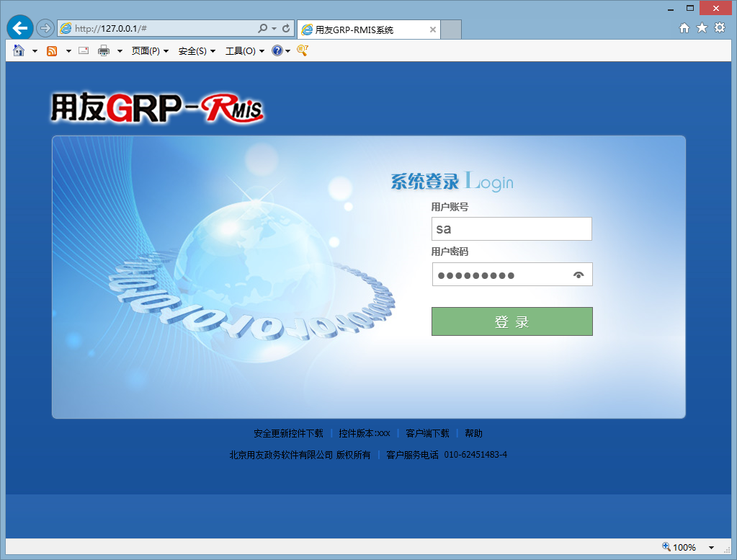
Task: Click the green 登录 button
Action: 512,321
